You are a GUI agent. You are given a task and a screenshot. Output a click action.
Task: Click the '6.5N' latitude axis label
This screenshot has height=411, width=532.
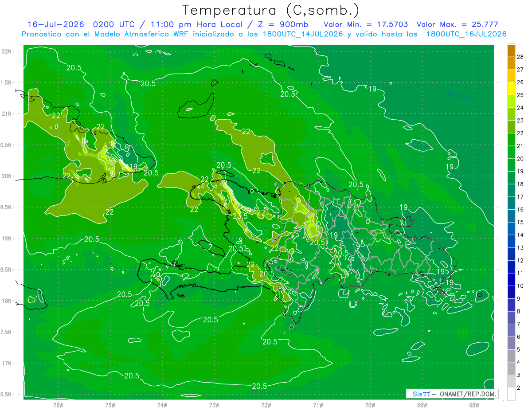pyautogui.click(x=7, y=395)
